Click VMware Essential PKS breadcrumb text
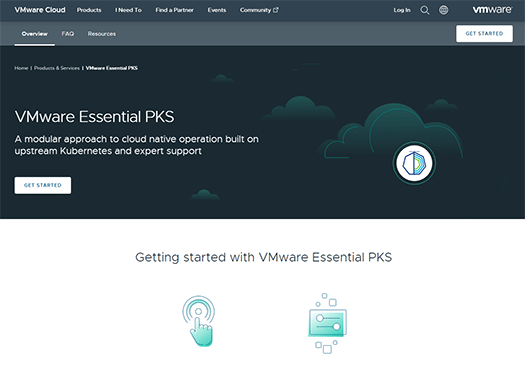 (x=111, y=68)
